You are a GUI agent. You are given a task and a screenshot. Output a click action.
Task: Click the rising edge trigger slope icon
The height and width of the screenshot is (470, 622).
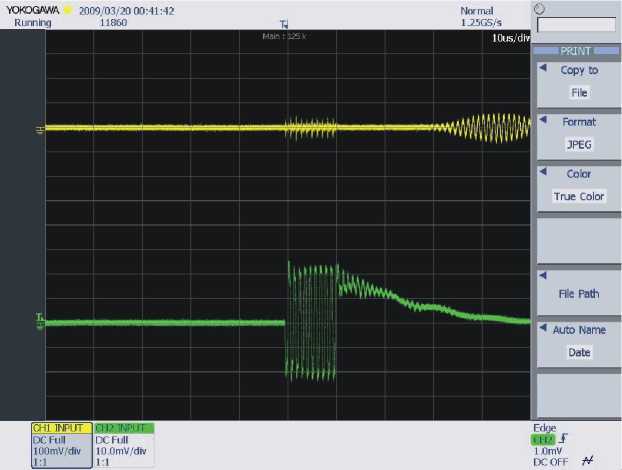(x=565, y=437)
